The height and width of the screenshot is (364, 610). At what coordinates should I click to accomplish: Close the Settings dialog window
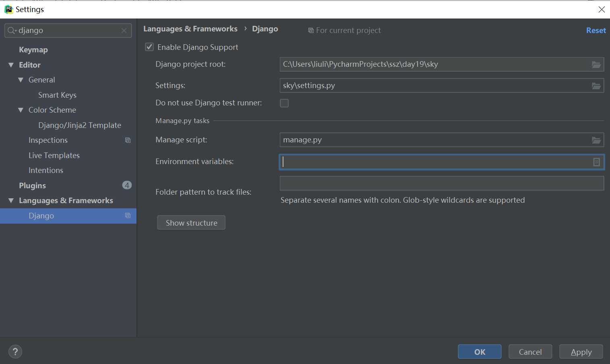(602, 9)
